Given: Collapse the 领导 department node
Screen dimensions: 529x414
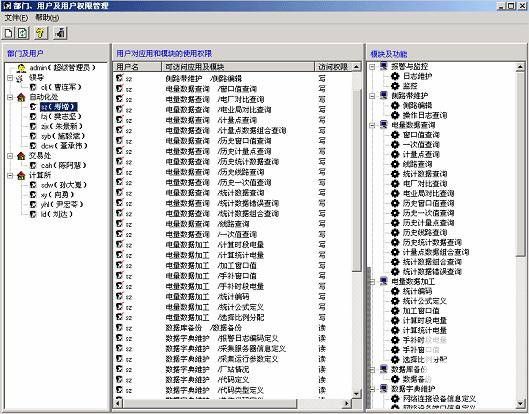Looking at the screenshot, I should tap(10, 78).
